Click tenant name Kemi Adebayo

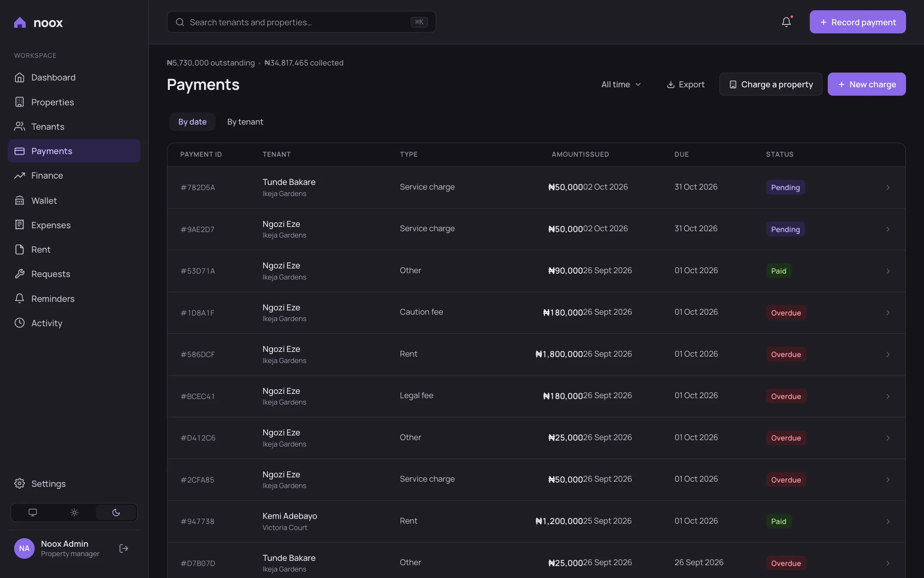[290, 516]
